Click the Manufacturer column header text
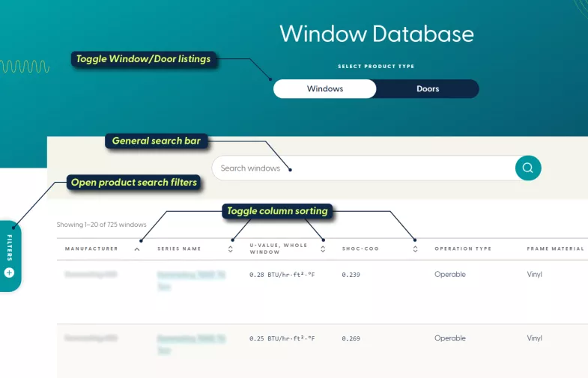 [x=91, y=249]
